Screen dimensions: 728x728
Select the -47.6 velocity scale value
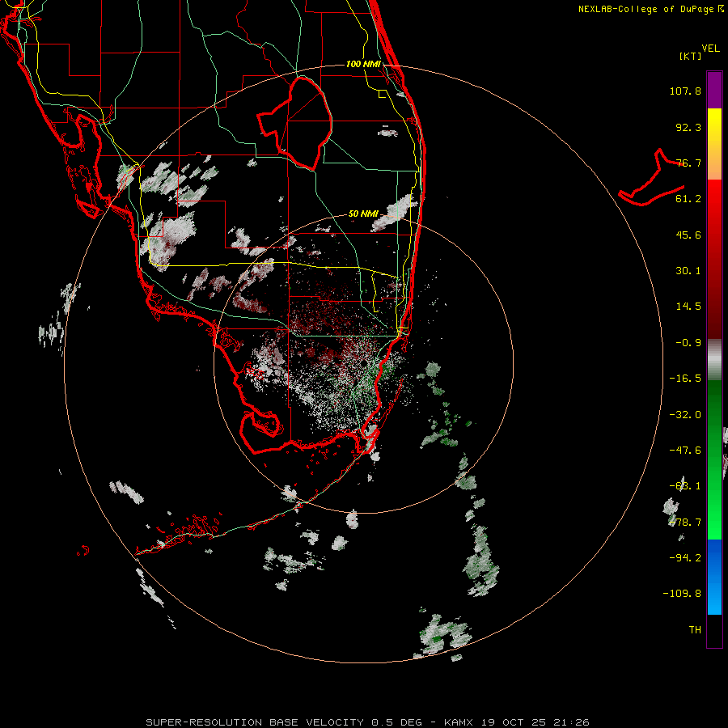(x=685, y=451)
